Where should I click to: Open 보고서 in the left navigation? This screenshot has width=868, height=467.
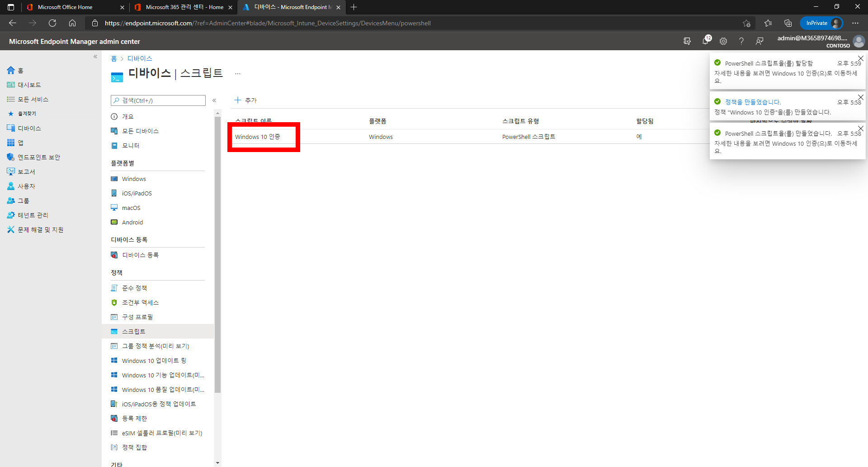21,172
